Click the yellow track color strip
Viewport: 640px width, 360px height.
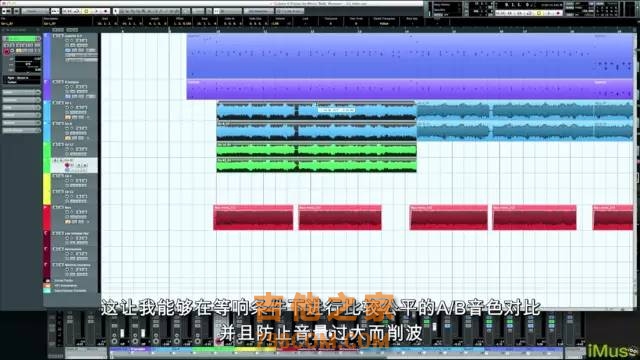tap(47, 189)
